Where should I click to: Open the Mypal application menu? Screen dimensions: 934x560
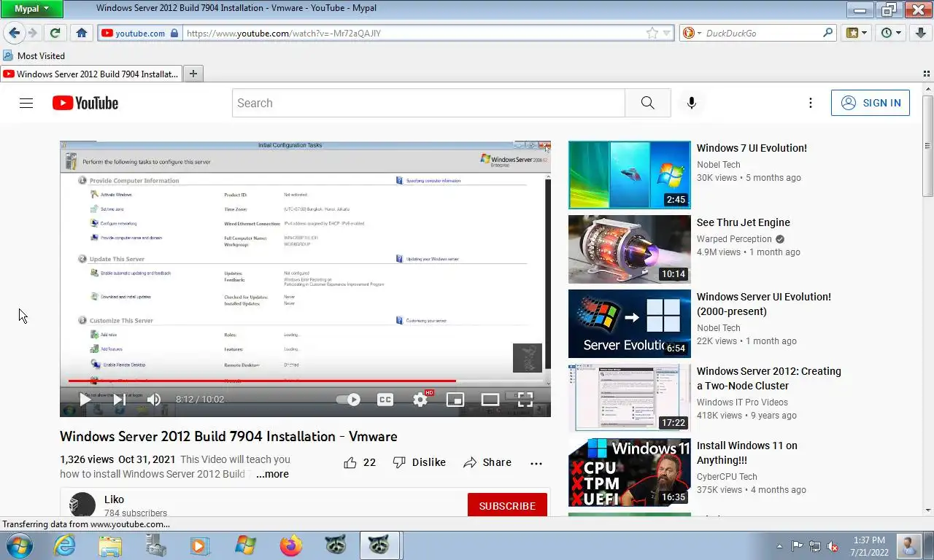(31, 9)
